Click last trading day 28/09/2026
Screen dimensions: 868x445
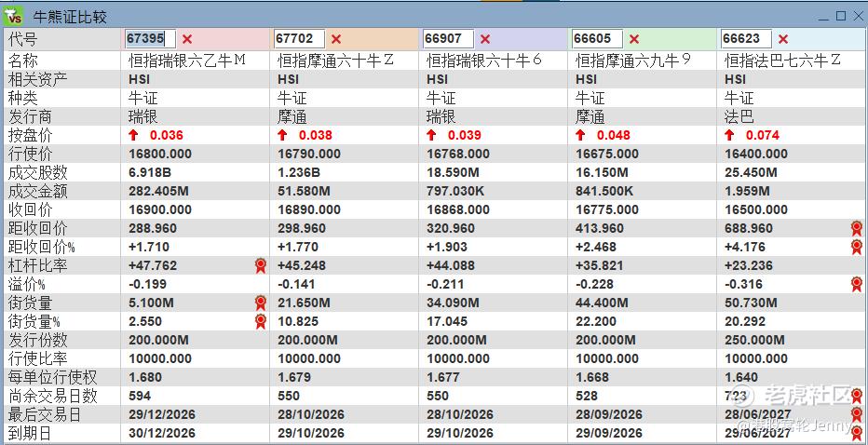[x=608, y=414]
